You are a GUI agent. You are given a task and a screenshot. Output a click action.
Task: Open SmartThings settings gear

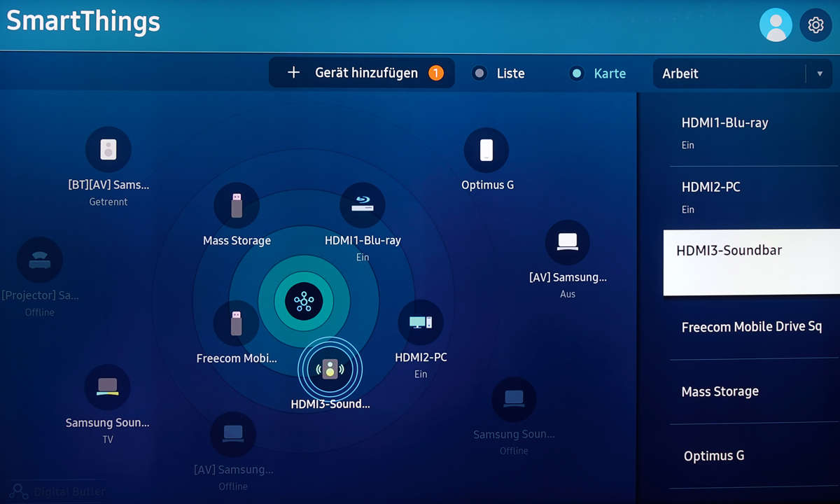pos(815,25)
